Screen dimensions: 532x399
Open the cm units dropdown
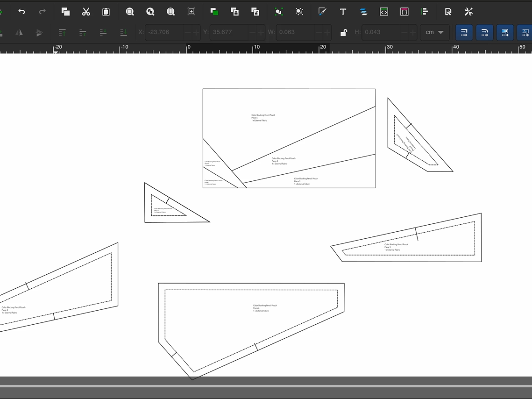434,32
